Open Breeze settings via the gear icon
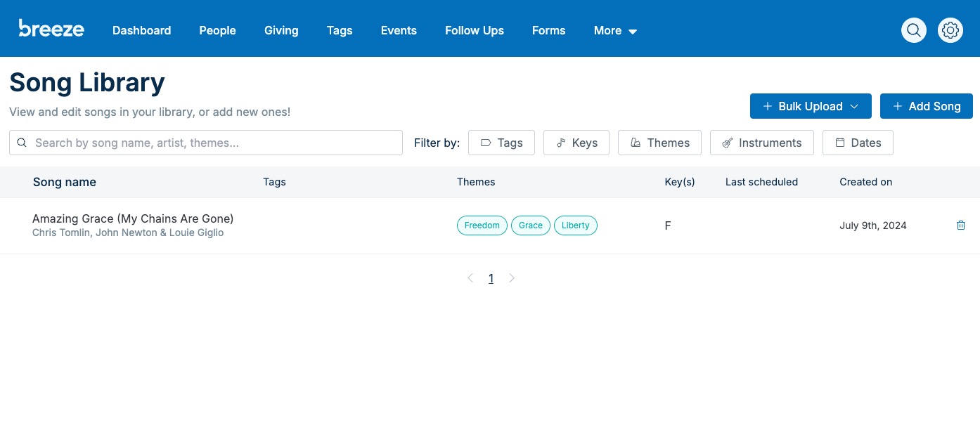 coord(950,30)
